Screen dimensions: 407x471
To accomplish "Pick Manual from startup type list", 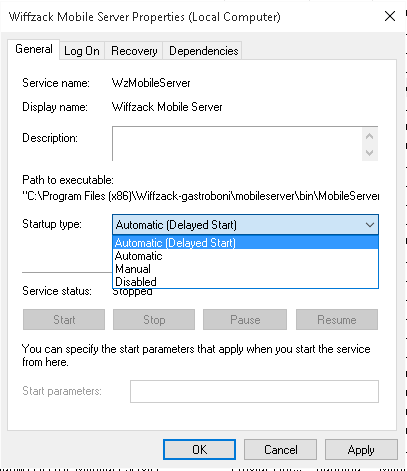I will pyautogui.click(x=246, y=269).
